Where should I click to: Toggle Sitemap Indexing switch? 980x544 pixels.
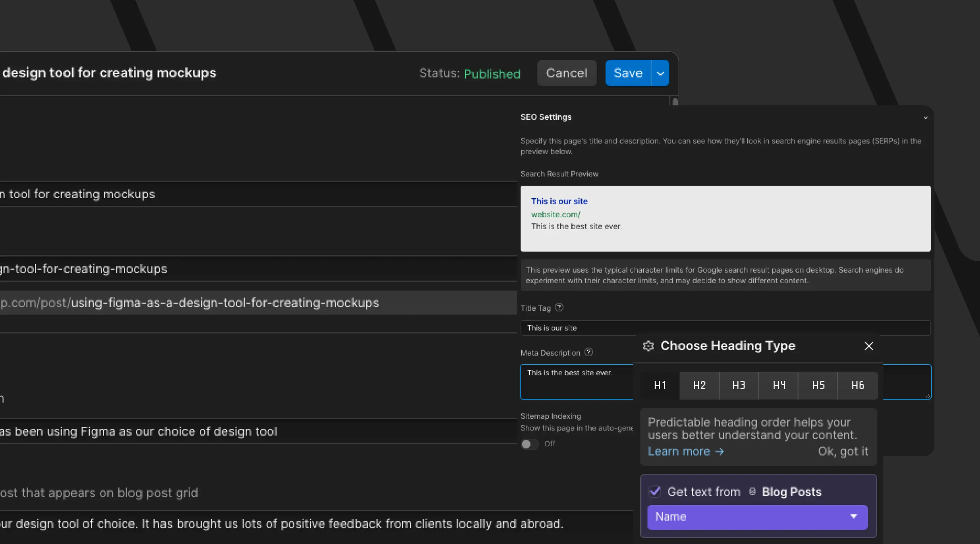[x=529, y=444]
